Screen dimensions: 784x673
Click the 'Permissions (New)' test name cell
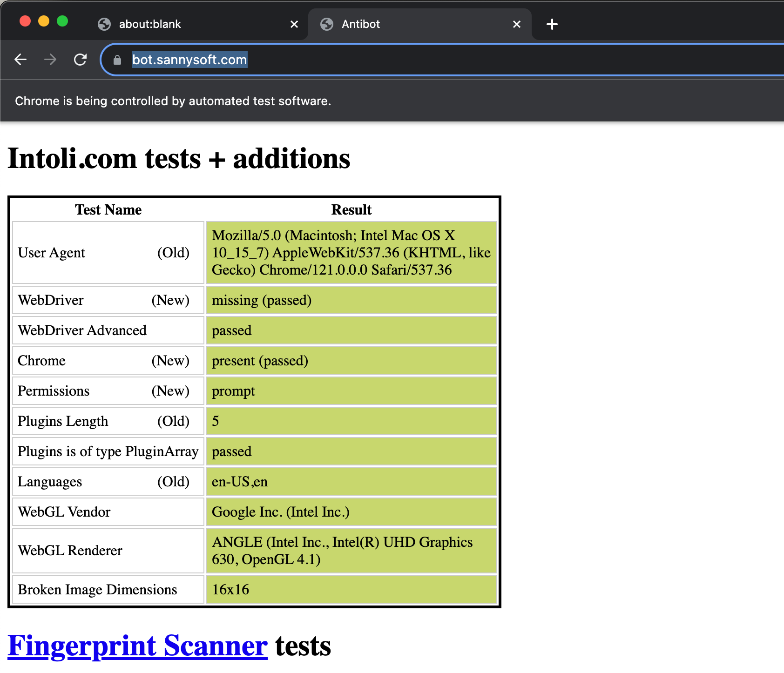108,391
